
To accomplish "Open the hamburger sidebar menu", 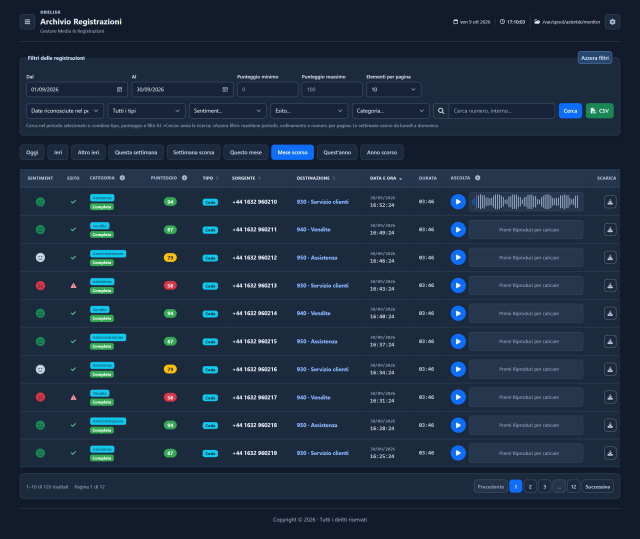I will point(27,22).
